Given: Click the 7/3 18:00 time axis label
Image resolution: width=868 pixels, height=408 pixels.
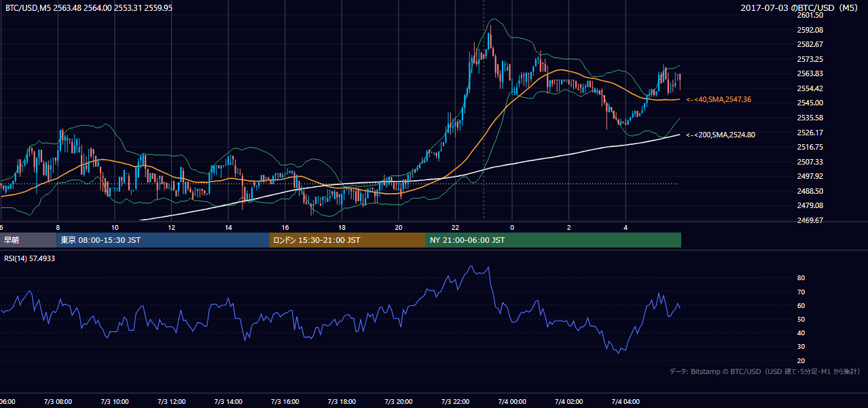Looking at the screenshot, I should [x=342, y=401].
